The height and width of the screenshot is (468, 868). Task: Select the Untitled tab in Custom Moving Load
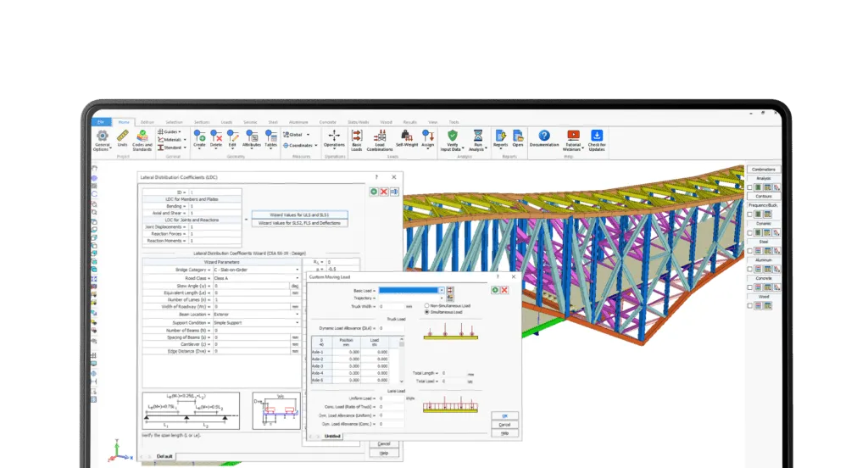click(332, 437)
